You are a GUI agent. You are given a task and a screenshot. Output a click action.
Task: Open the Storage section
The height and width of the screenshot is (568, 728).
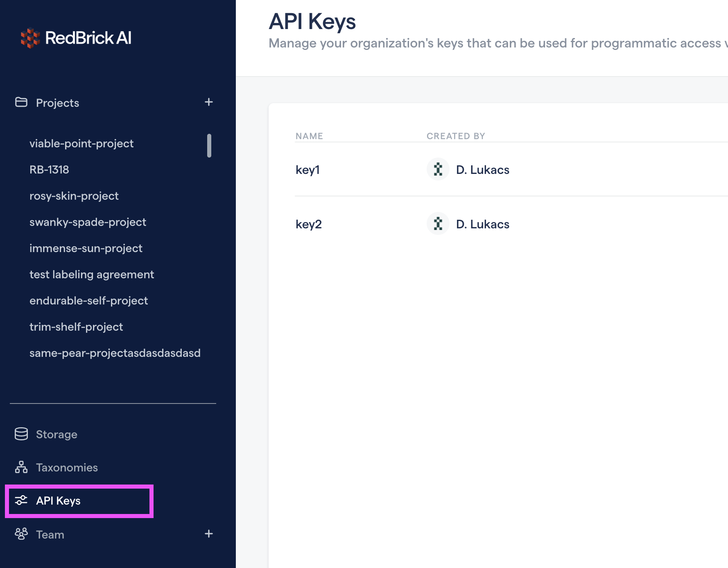point(57,435)
